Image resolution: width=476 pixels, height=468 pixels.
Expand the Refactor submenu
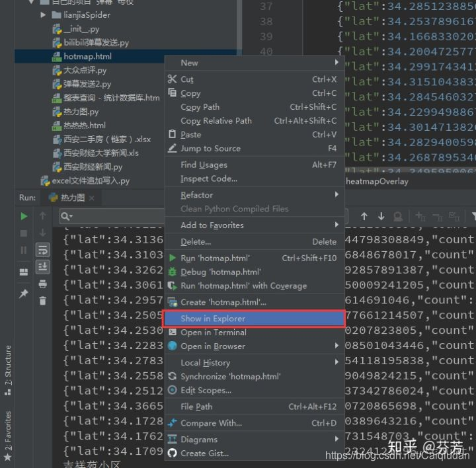(x=255, y=195)
